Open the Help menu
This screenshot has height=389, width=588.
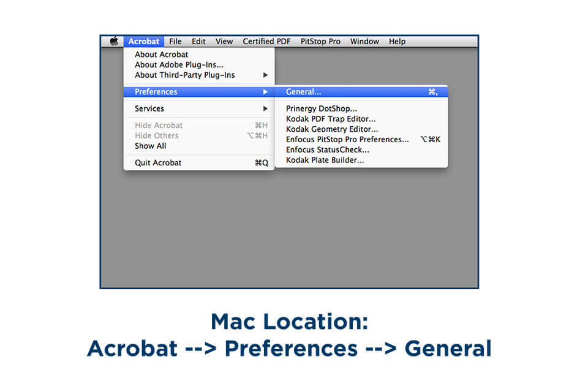[x=397, y=41]
